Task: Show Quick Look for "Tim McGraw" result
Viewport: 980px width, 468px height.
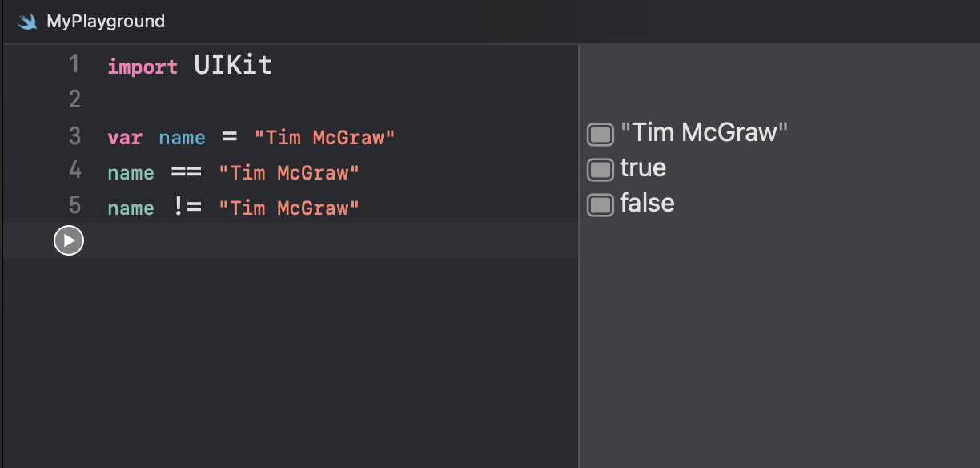Action: (600, 134)
